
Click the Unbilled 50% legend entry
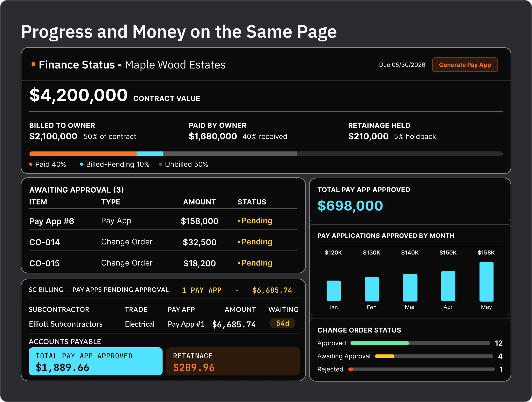184,164
